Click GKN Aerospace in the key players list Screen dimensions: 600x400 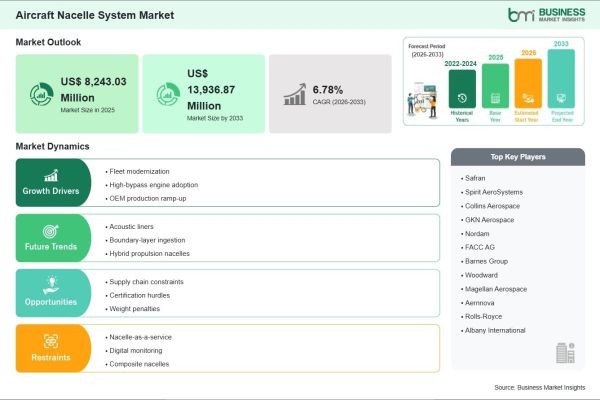(488, 220)
